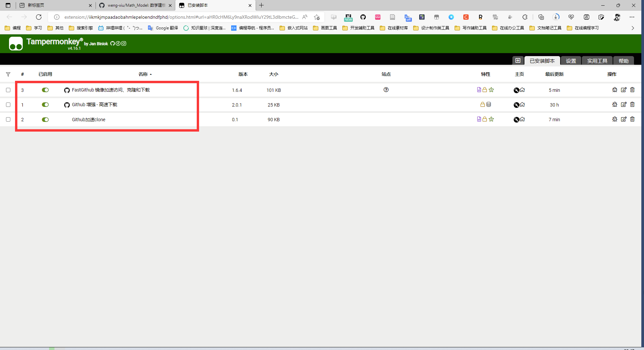The image size is (644, 350).
Task: Edit the Github 增强 - 高速下载 script
Action: coord(624,105)
